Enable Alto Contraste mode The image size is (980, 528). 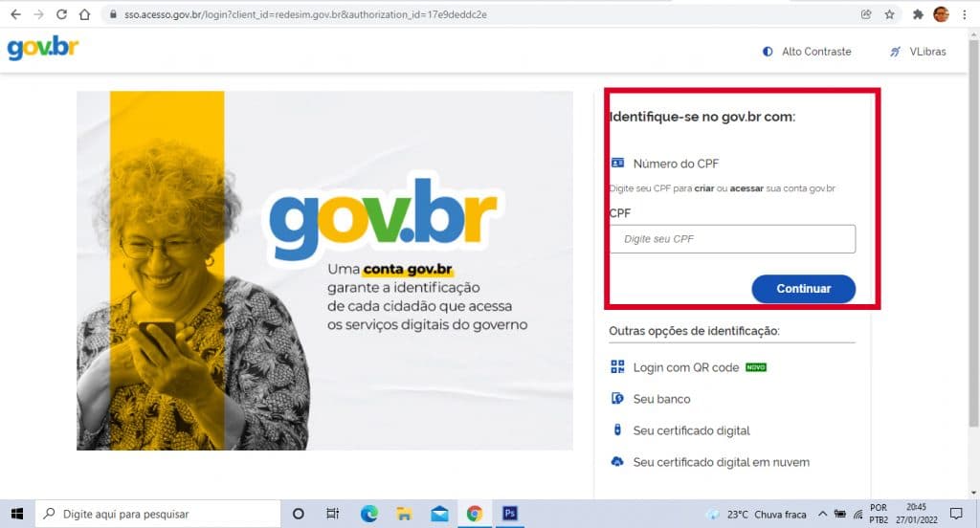[807, 52]
